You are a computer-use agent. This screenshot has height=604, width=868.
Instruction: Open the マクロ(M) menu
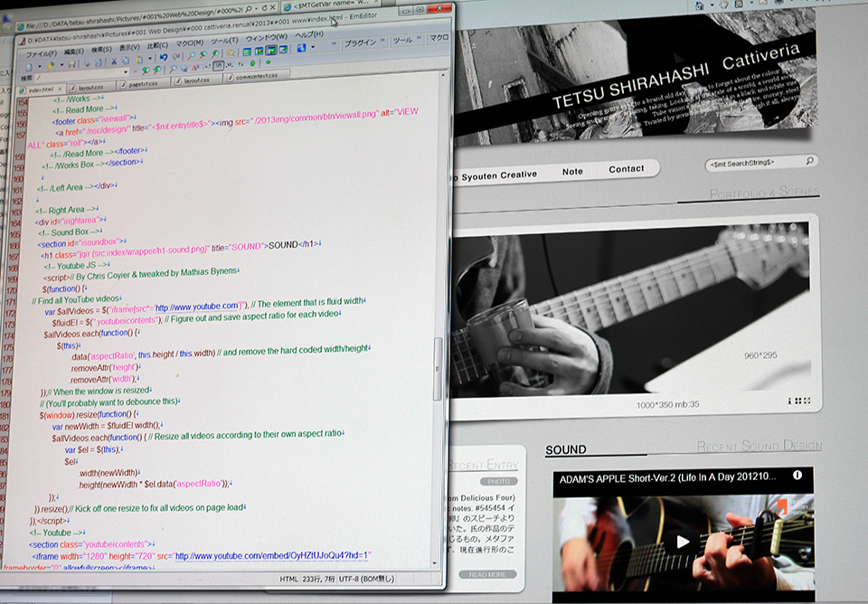click(189, 43)
